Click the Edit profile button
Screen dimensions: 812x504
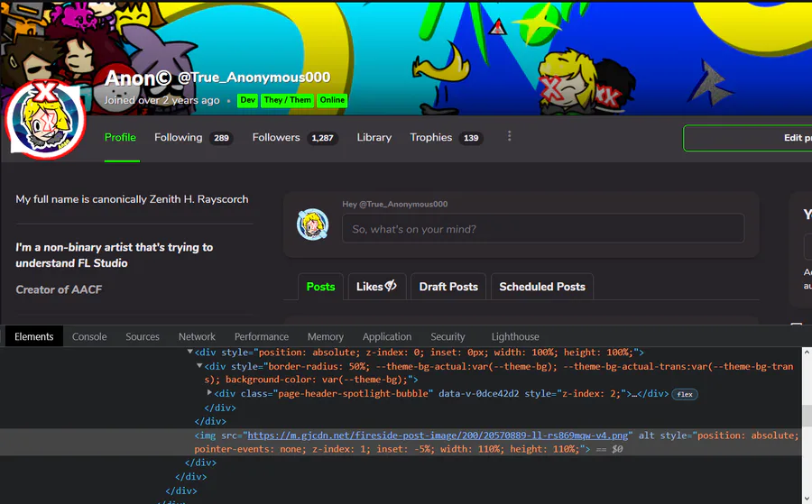[747, 138]
